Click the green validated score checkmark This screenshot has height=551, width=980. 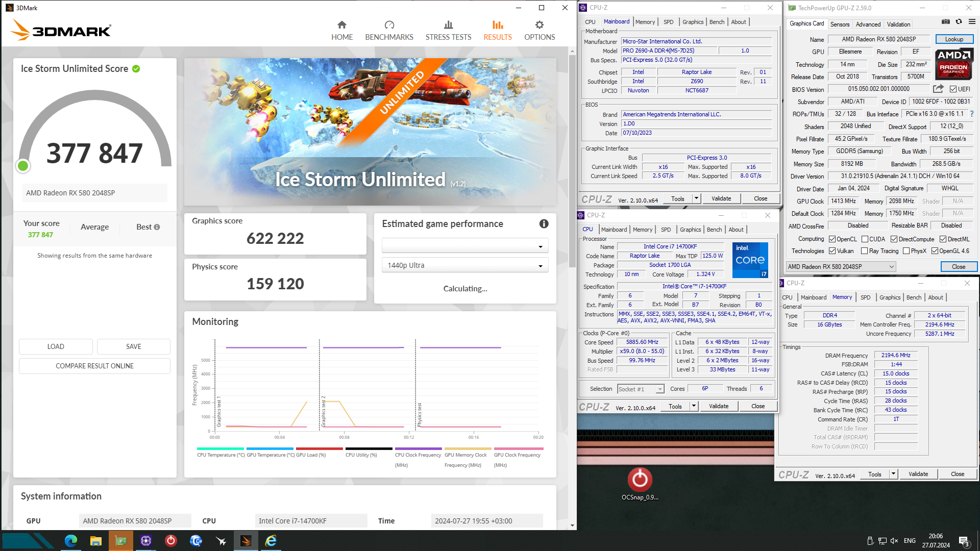point(136,69)
